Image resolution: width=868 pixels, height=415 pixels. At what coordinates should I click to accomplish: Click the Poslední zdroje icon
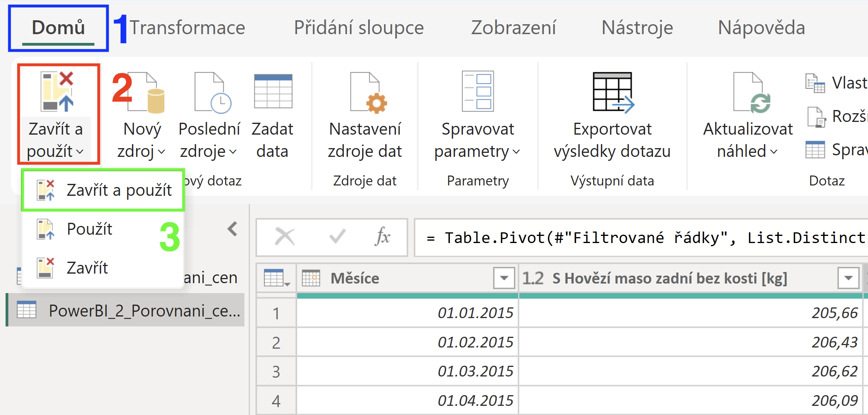(213, 92)
